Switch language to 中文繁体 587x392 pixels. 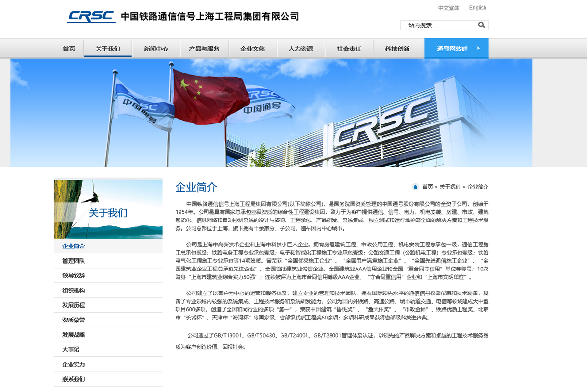point(449,8)
